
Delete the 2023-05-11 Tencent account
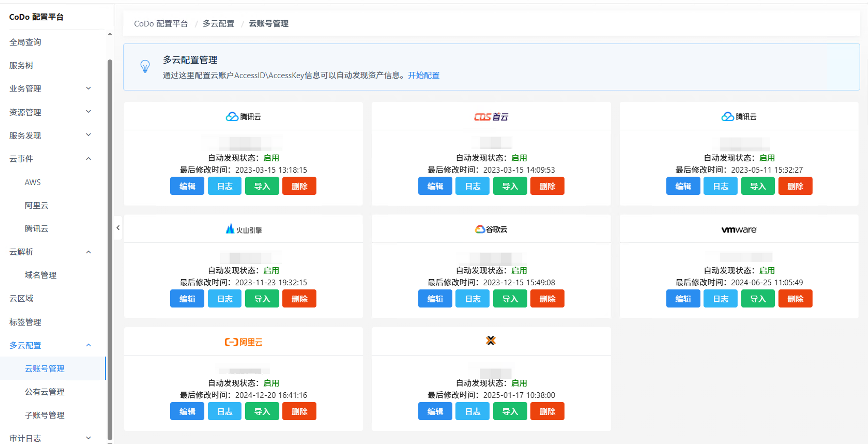coord(795,186)
